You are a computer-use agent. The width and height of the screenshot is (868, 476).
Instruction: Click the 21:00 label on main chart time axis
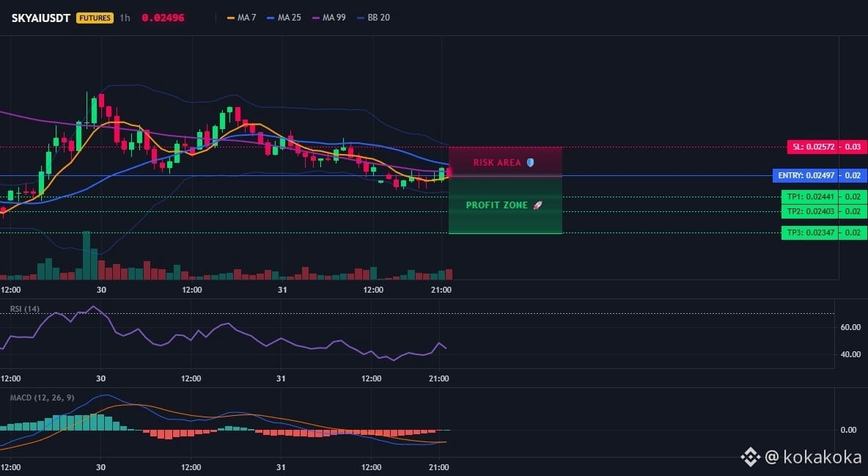click(x=441, y=290)
